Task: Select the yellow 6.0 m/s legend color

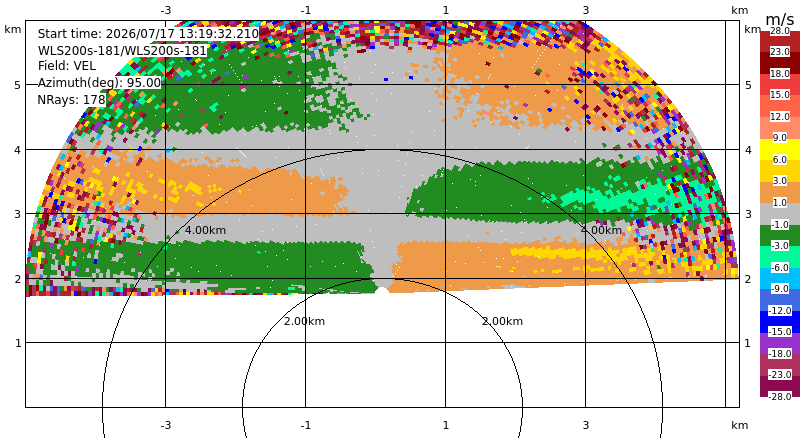Action: click(780, 151)
